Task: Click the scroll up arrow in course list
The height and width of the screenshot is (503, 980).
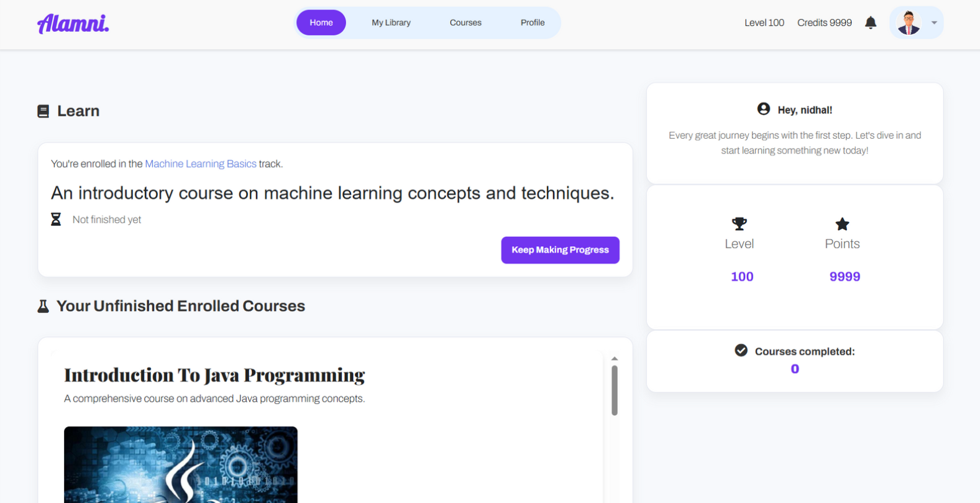Action: pyautogui.click(x=614, y=359)
